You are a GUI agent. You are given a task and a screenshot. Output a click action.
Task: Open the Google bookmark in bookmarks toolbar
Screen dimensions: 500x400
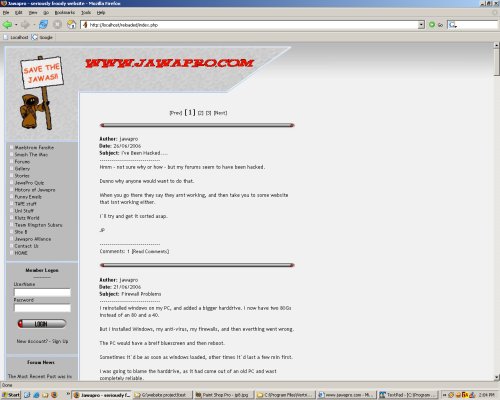pyautogui.click(x=43, y=37)
